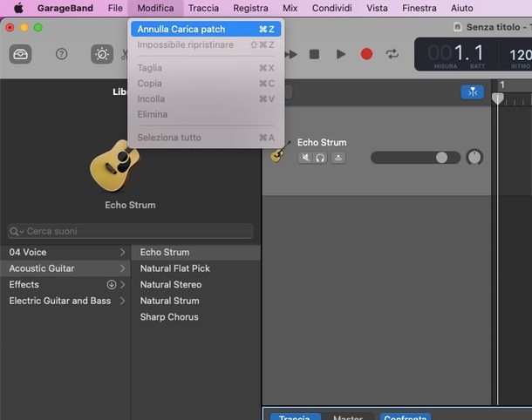The width and height of the screenshot is (532, 420).
Task: Open the Traccia menu
Action: [203, 8]
